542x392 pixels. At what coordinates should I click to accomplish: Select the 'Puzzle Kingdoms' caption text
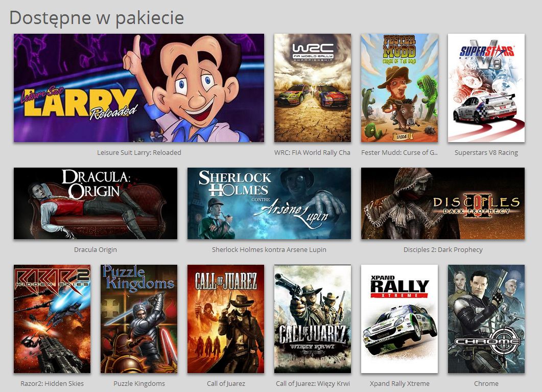click(139, 383)
